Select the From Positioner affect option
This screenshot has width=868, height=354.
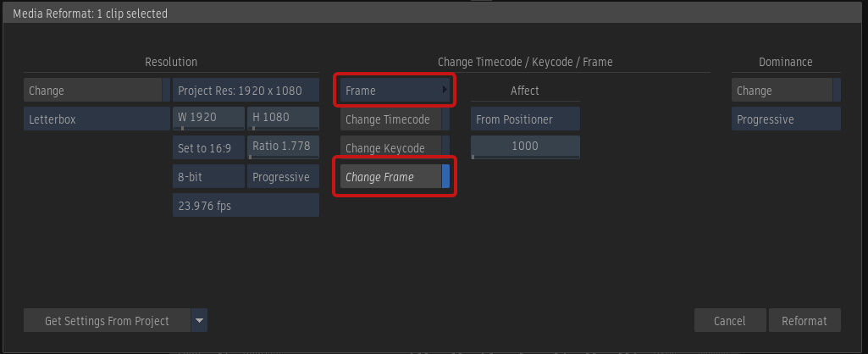click(x=525, y=119)
